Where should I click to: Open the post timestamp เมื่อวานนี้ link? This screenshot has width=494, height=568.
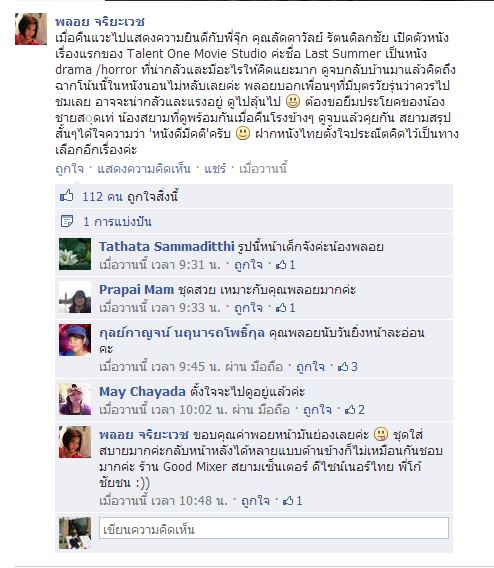[x=263, y=169]
